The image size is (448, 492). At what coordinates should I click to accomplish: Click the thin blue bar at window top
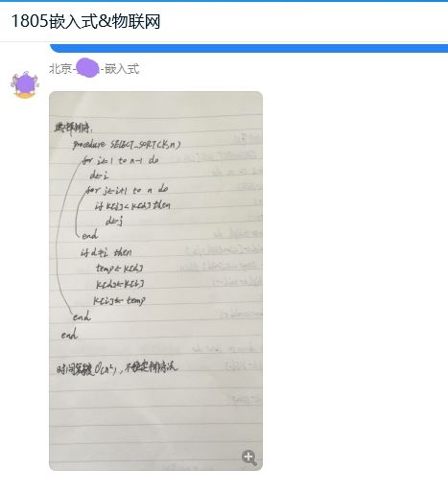point(224,1)
